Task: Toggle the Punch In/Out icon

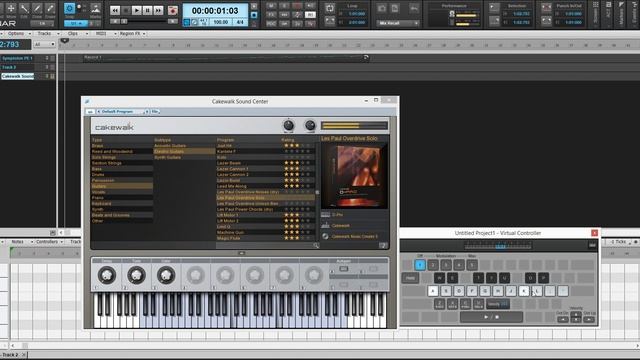Action: pos(546,8)
